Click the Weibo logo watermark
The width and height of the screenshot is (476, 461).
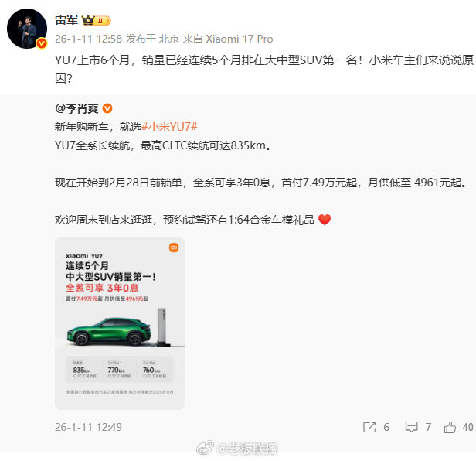tap(206, 448)
